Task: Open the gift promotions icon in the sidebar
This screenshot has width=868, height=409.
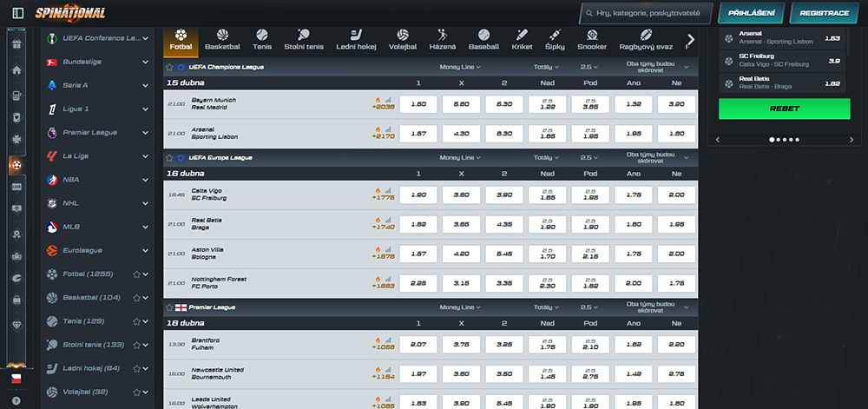Action: click(x=16, y=43)
